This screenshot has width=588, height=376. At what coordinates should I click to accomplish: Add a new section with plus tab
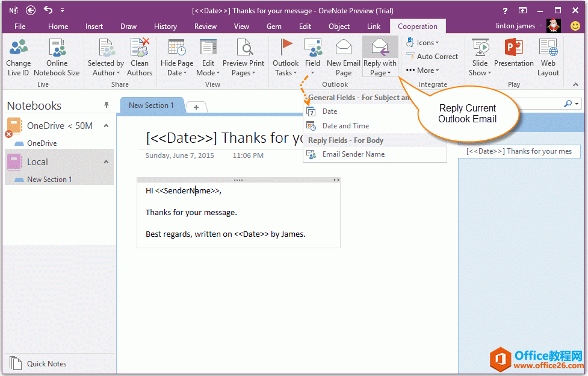tap(196, 107)
